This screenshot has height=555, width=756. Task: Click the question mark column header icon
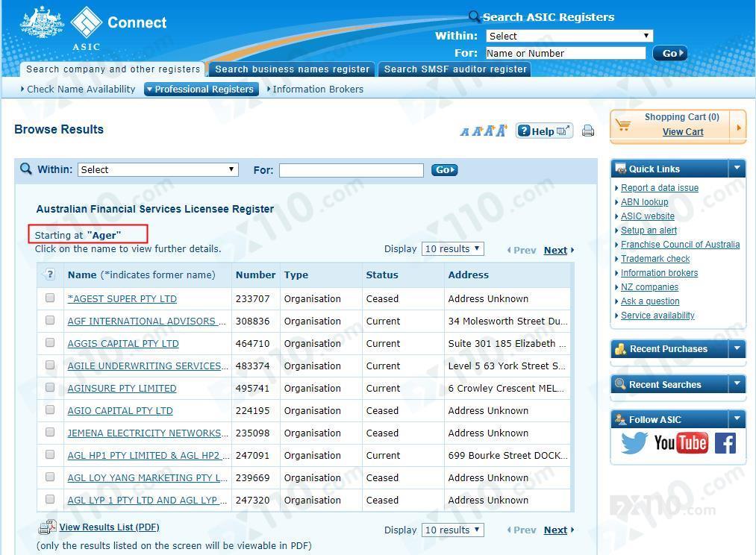pos(50,275)
